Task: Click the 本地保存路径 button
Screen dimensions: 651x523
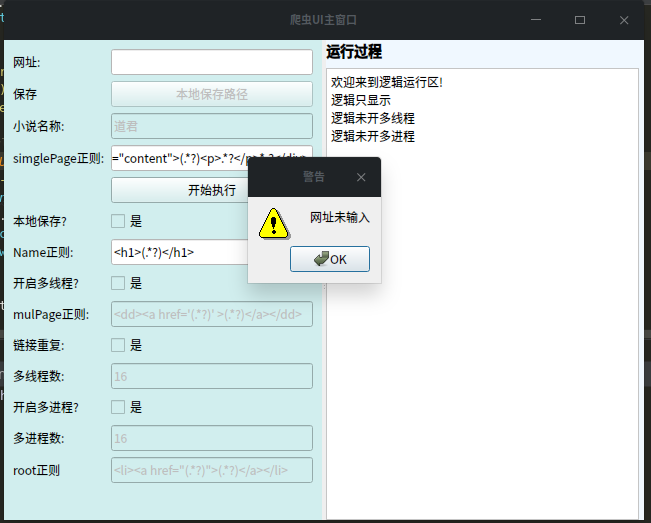Action: click(212, 94)
